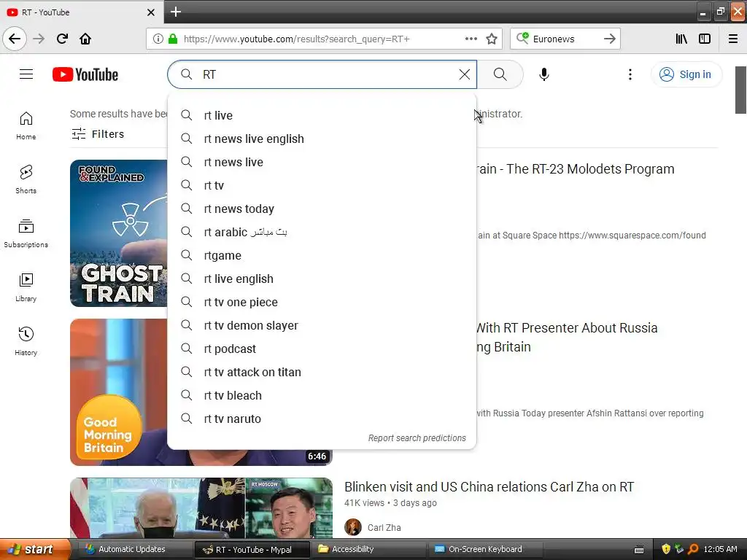This screenshot has height=560, width=747.
Task: Pick the 'rt arabic' suggestion
Action: click(x=322, y=232)
